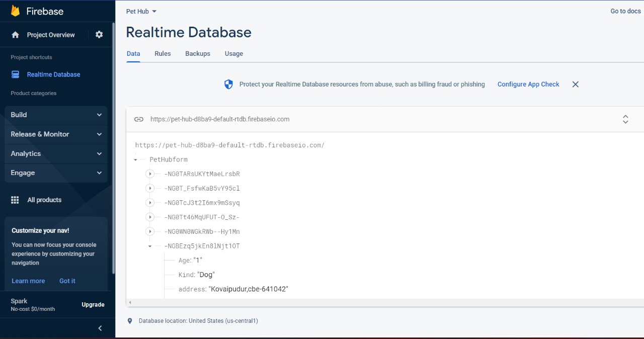Click the Realtime Database sidebar icon
This screenshot has width=644, height=339.
[15, 74]
